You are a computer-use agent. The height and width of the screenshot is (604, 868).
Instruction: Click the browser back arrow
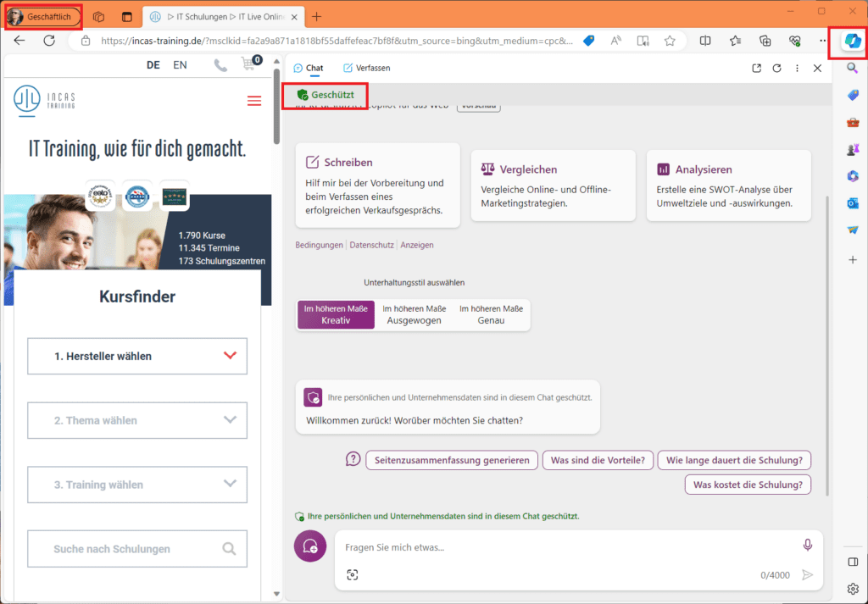19,41
